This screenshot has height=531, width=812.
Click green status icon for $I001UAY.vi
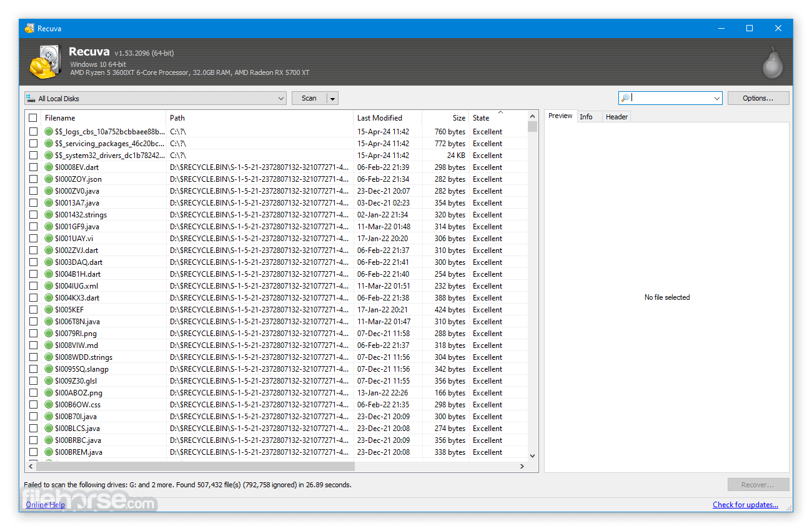click(x=49, y=239)
